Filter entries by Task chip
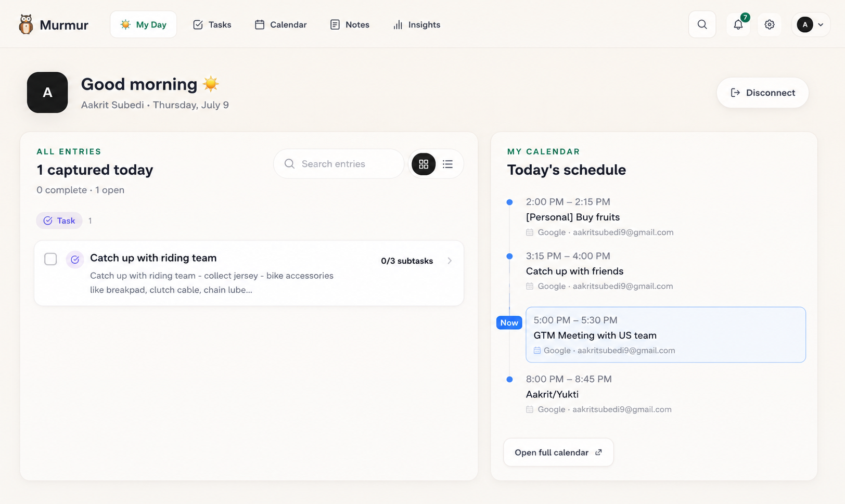Viewport: 845px width, 504px height. [x=59, y=221]
